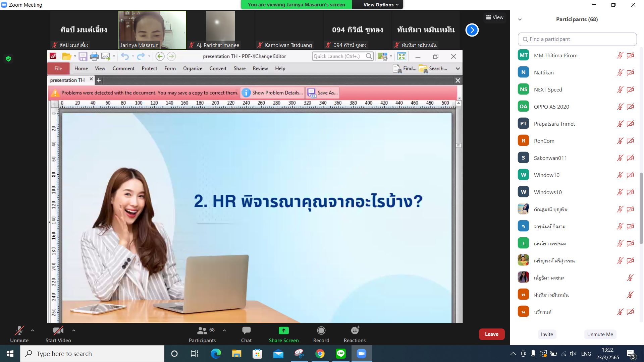Click the View button in Zoom

[495, 17]
